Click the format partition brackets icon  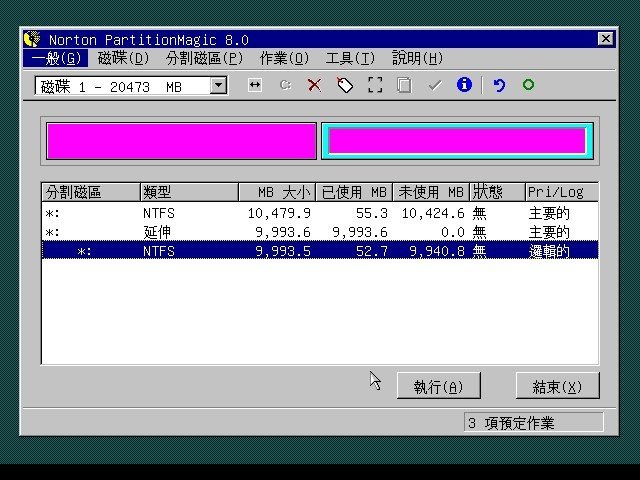[x=375, y=85]
